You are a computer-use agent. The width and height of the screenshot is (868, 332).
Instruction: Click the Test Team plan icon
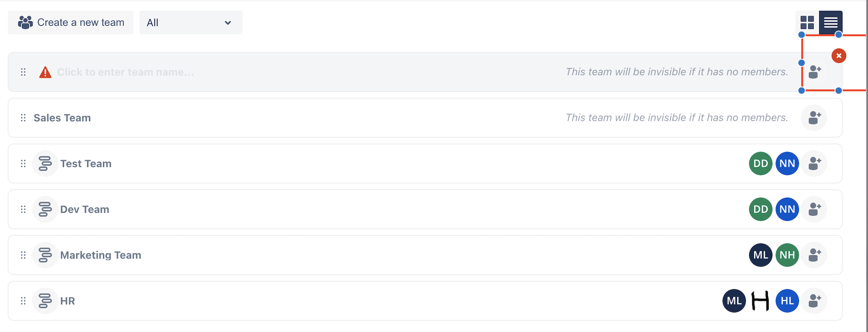(45, 164)
